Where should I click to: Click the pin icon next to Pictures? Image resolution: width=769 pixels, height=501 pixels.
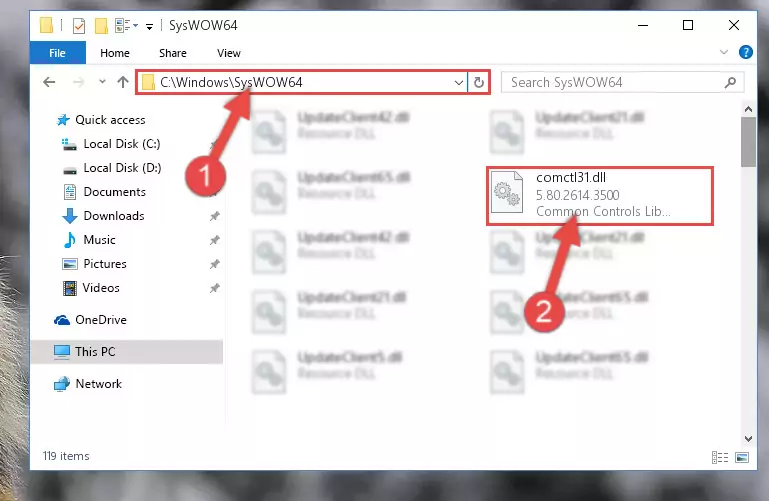tap(214, 264)
